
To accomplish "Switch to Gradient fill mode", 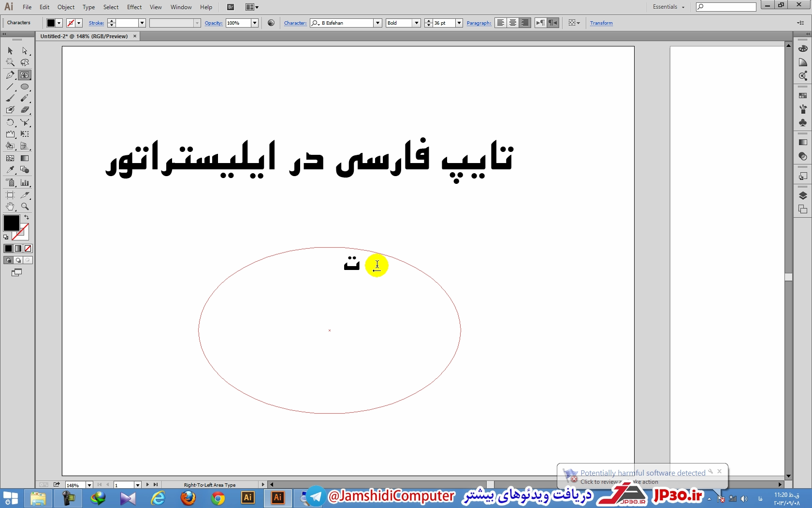I will pyautogui.click(x=18, y=249).
